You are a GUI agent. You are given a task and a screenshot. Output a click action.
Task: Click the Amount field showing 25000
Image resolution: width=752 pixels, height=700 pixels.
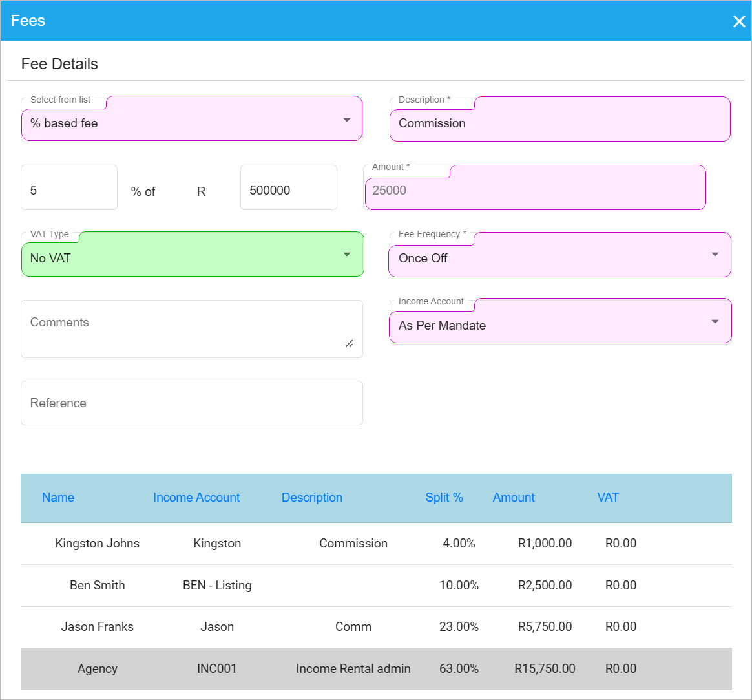[x=535, y=191]
